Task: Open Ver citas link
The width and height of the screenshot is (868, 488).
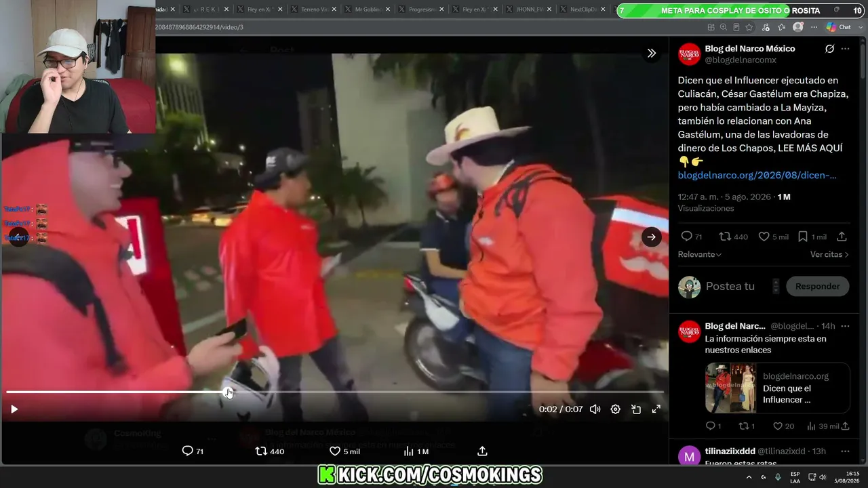Action: [829, 254]
